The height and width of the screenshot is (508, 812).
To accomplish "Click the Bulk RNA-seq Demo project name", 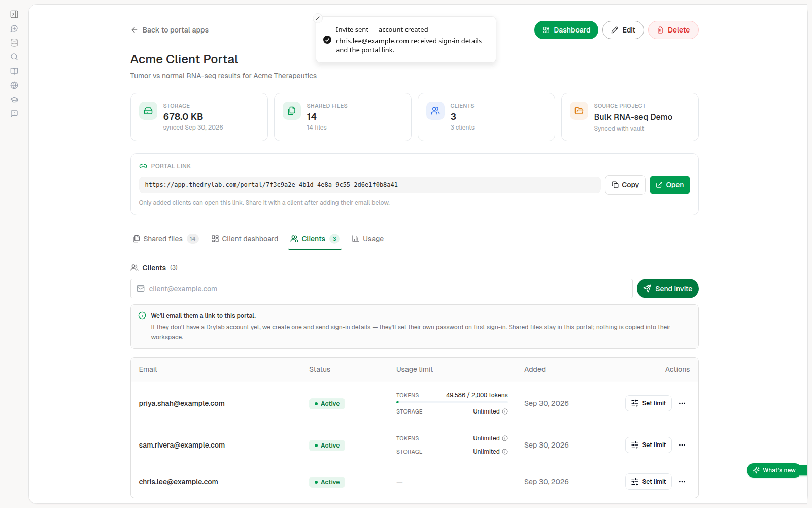I will point(633,117).
